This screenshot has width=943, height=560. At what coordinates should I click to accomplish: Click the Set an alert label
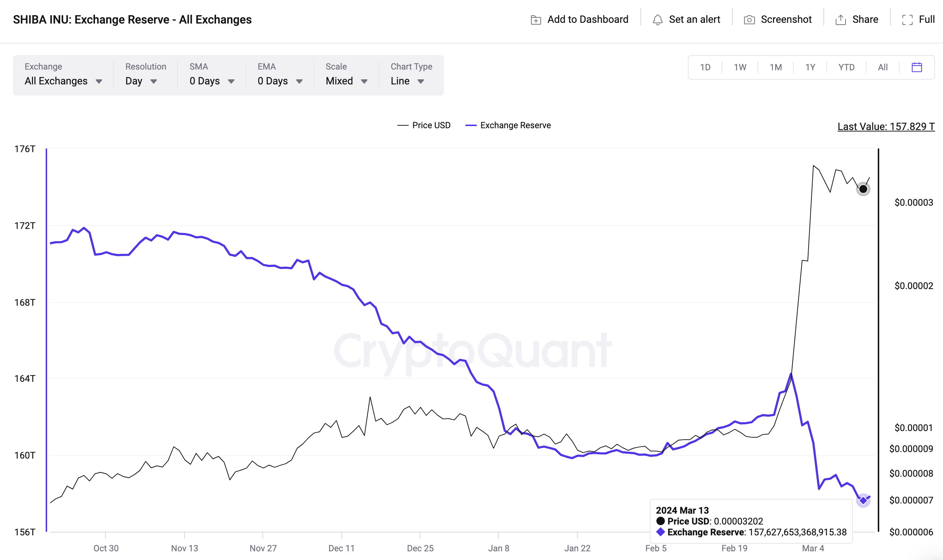694,19
